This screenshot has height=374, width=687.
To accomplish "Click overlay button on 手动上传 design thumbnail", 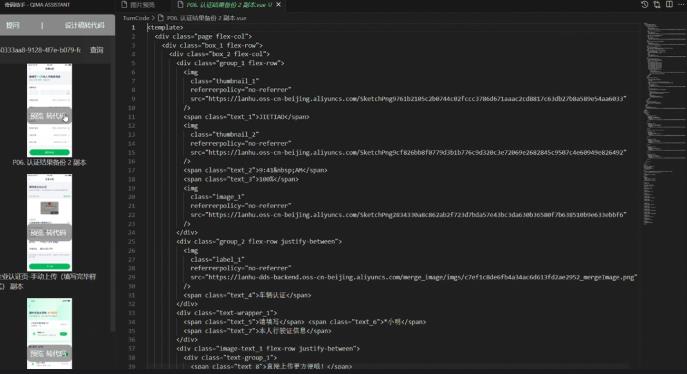I will click(x=49, y=232).
